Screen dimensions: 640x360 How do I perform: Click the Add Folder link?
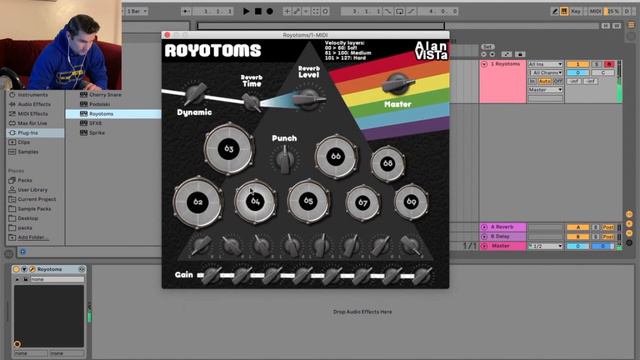(33, 237)
